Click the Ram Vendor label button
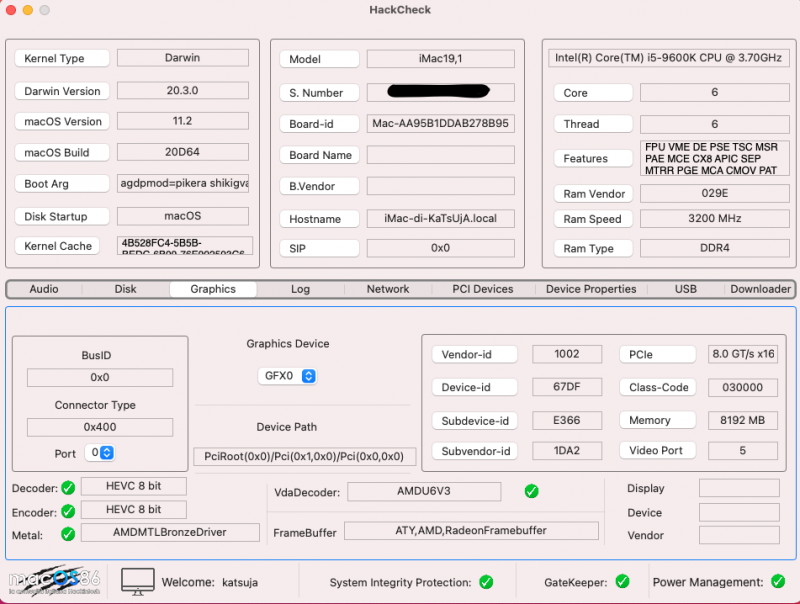This screenshot has width=800, height=604. [x=593, y=194]
